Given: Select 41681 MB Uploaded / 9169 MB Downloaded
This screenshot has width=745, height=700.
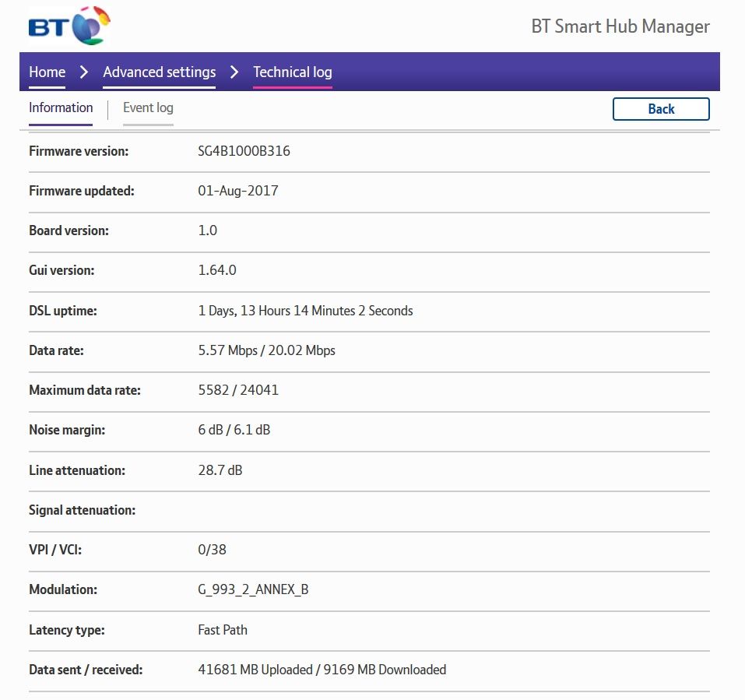Looking at the screenshot, I should pyautogui.click(x=322, y=670).
